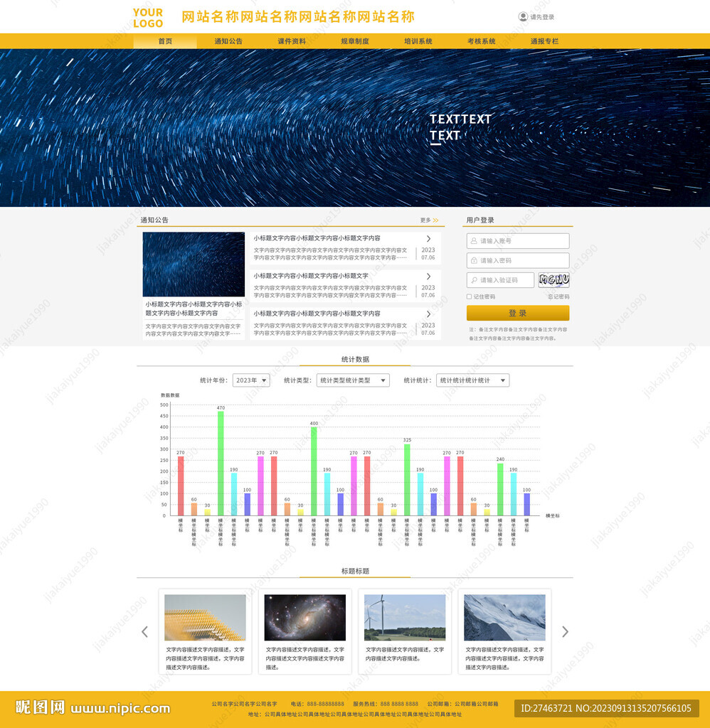Click the key icon in the captcha field

point(474,280)
